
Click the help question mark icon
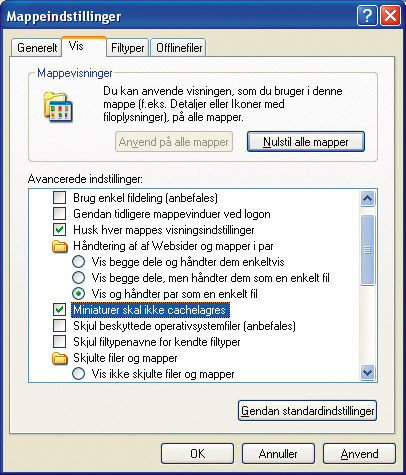[x=367, y=16]
